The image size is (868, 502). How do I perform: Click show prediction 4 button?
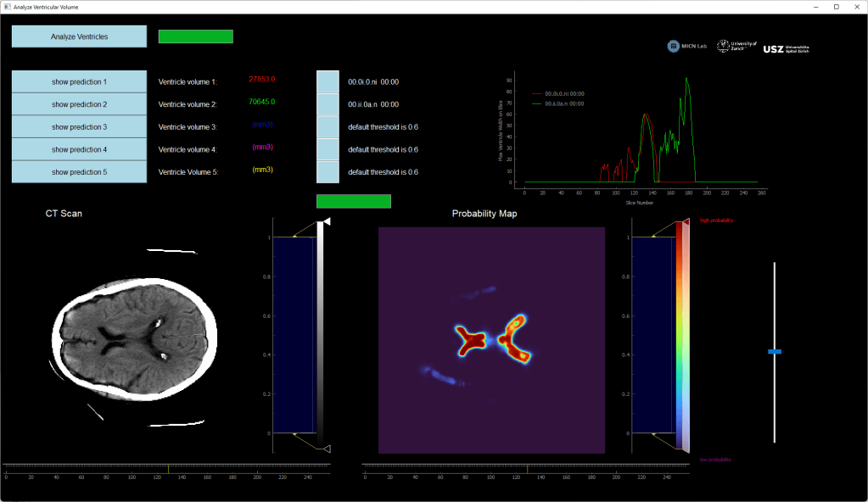pos(79,149)
